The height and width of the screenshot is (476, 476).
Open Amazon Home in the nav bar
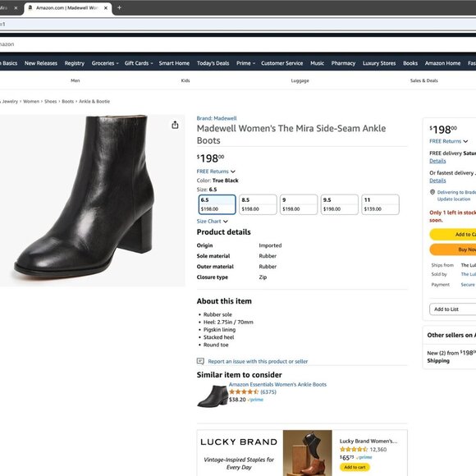pyautogui.click(x=442, y=63)
